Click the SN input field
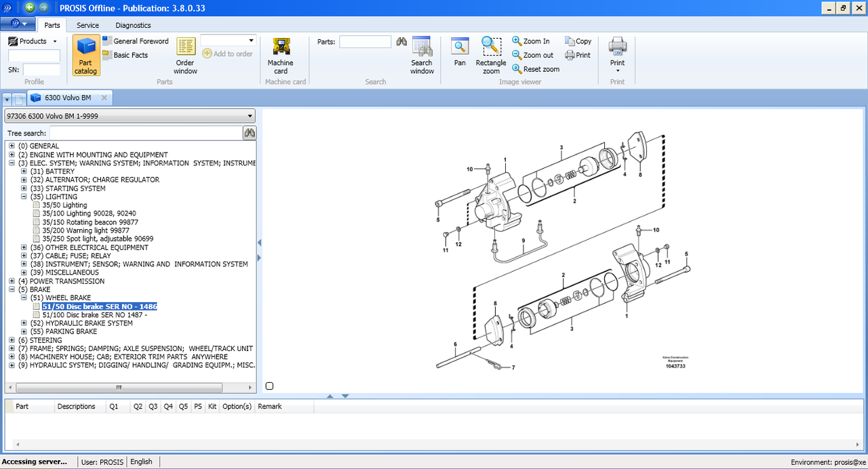Image resolution: width=868 pixels, height=469 pixels. (41, 69)
